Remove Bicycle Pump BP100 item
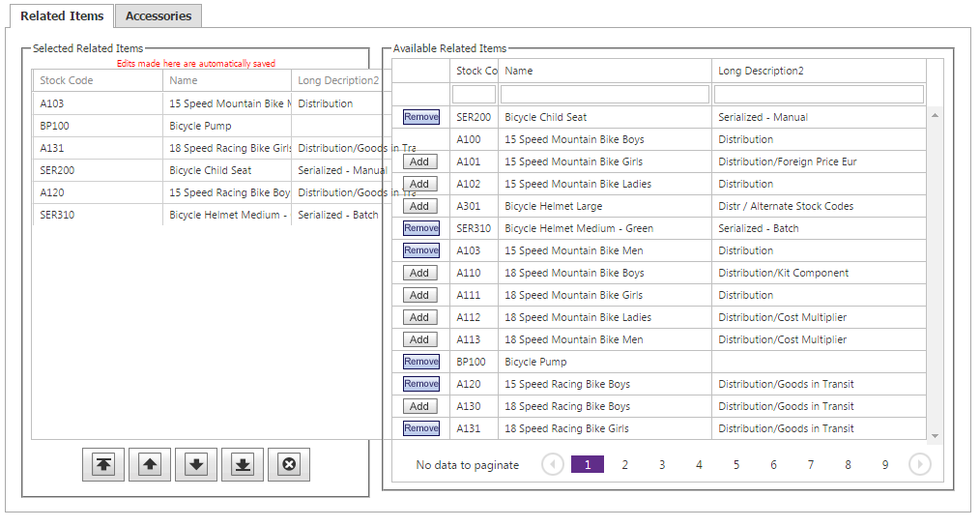980x527 pixels. coord(420,362)
